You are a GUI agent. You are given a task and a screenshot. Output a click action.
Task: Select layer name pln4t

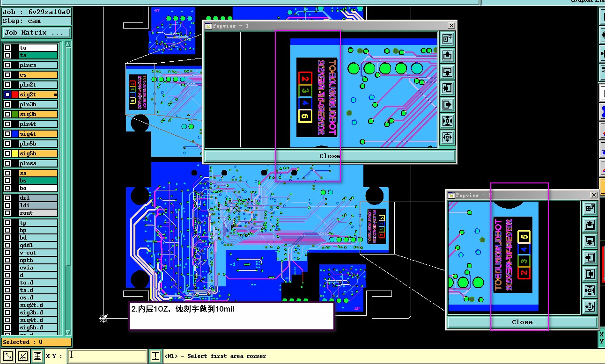coord(38,124)
